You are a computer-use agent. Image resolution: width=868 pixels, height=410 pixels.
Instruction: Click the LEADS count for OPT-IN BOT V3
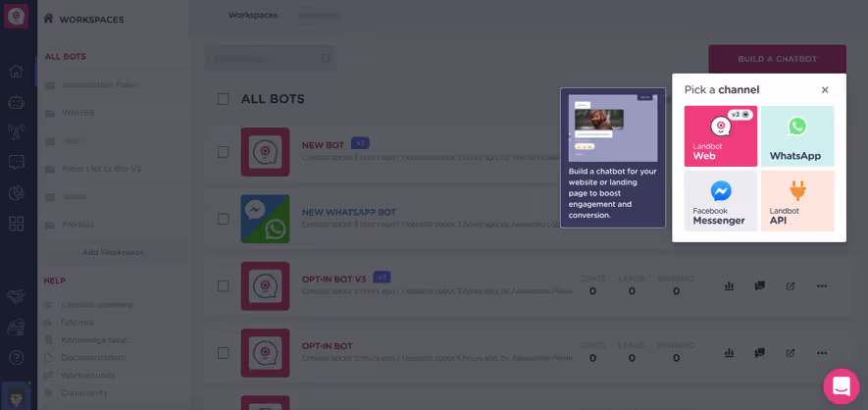[632, 291]
